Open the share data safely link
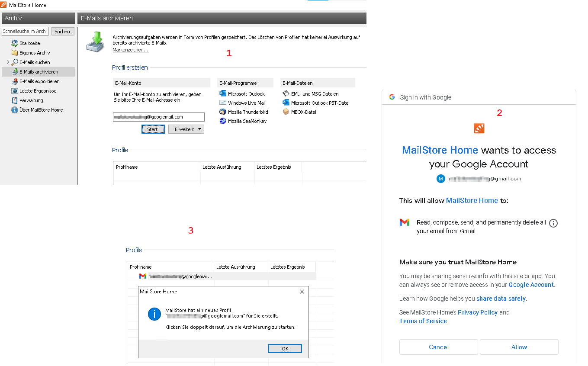The width and height of the screenshot is (588, 366). coord(501,299)
